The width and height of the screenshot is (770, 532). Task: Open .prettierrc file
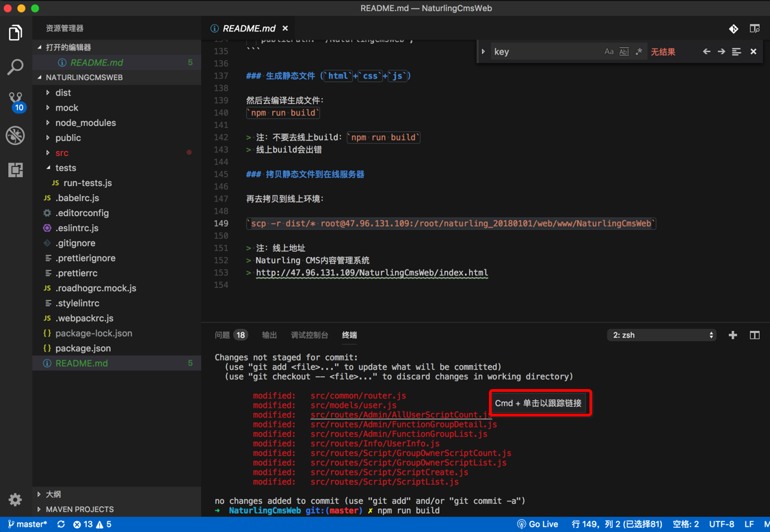point(116,273)
